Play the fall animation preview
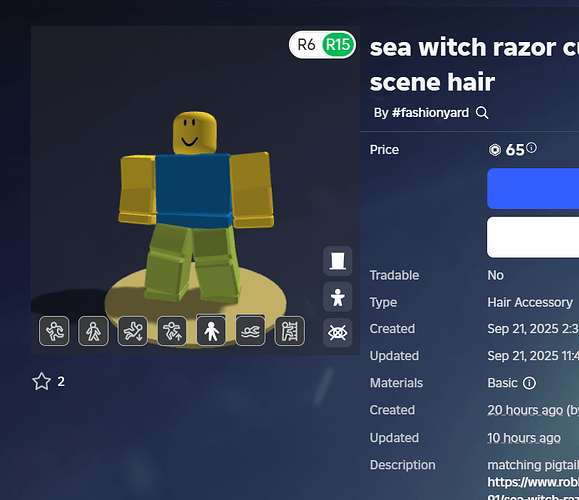 [x=133, y=331]
